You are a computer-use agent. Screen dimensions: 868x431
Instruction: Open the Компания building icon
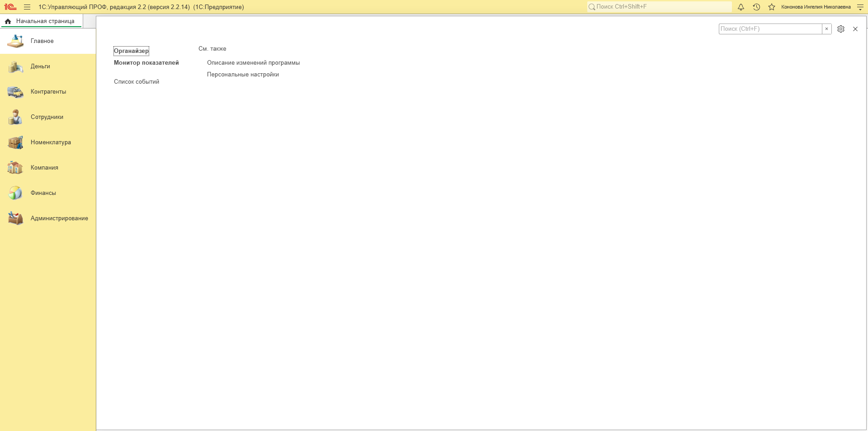click(15, 168)
